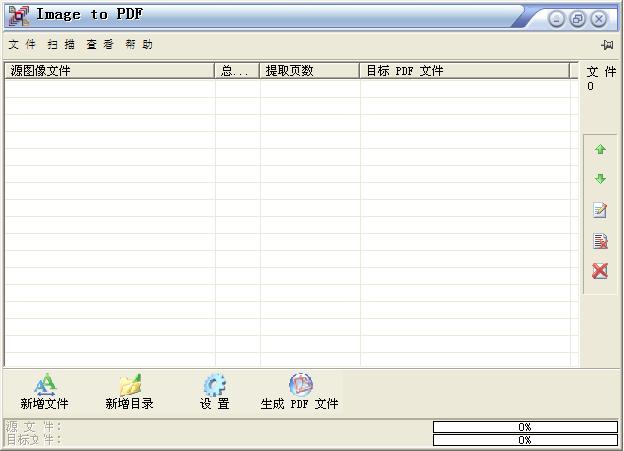The height and width of the screenshot is (451, 624).
Task: Click the target file progress bar
Action: coord(525,440)
